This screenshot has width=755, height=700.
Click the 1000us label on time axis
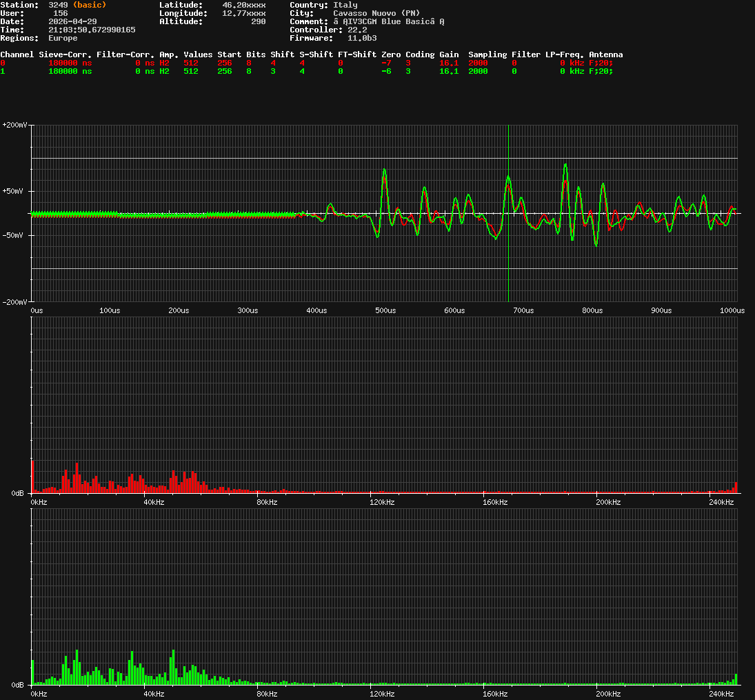[x=730, y=311]
